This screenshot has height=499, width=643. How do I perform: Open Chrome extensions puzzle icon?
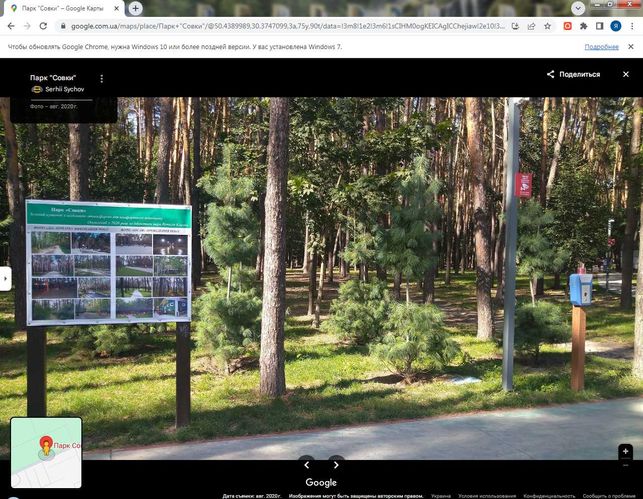point(584,26)
